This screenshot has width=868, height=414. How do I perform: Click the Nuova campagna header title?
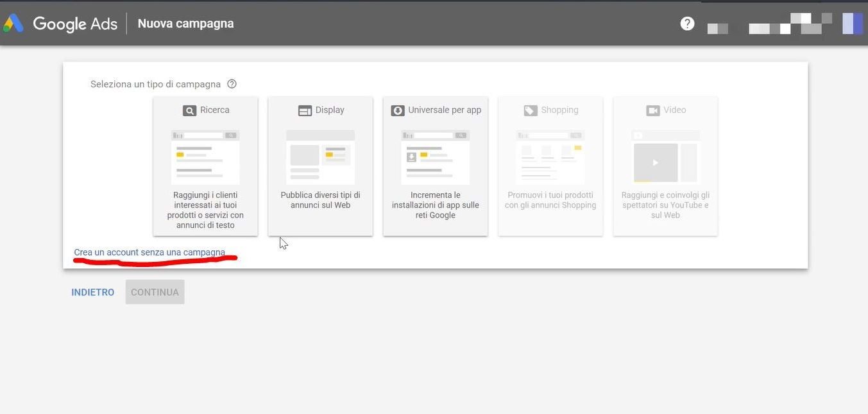185,22
